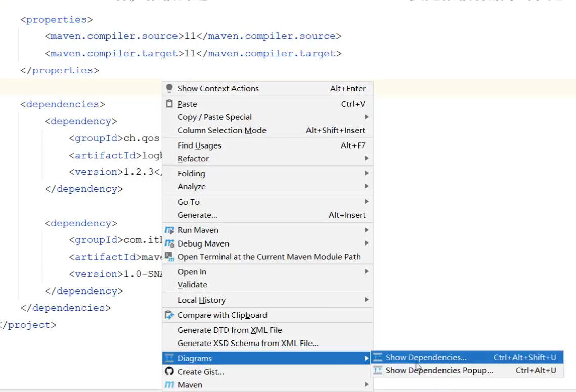The height and width of the screenshot is (392, 576).
Task: Select Open Terminal at the Current Maven Module Path
Action: [268, 257]
